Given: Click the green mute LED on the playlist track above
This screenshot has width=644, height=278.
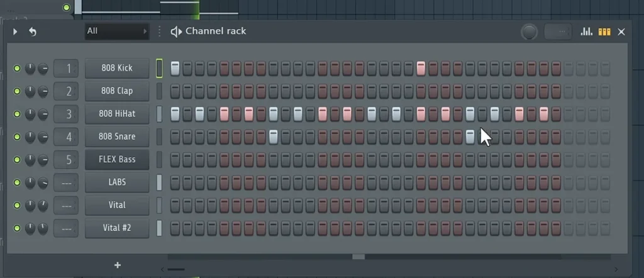Looking at the screenshot, I should [67, 8].
